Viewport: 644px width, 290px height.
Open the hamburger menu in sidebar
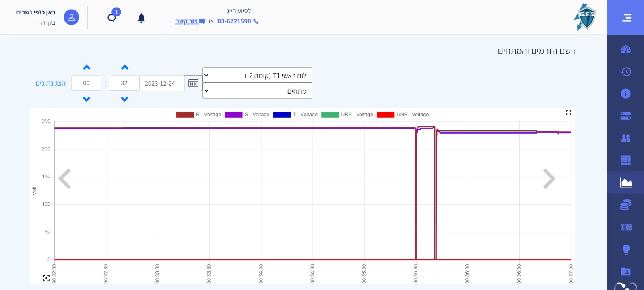coord(626,18)
